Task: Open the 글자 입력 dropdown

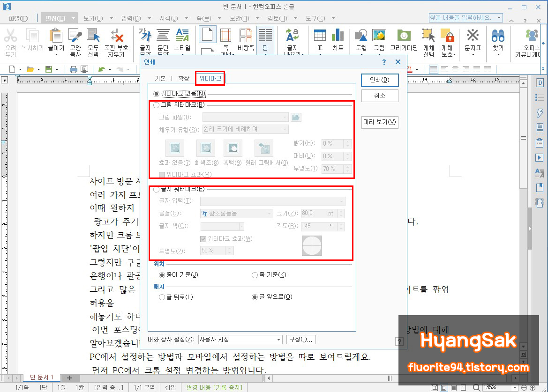Action: point(341,201)
